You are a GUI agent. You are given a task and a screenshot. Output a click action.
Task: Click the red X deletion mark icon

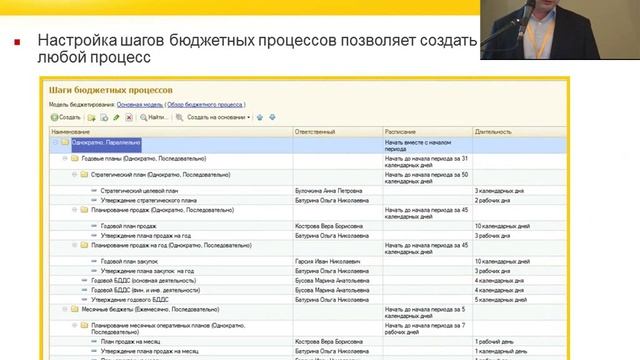tap(129, 118)
